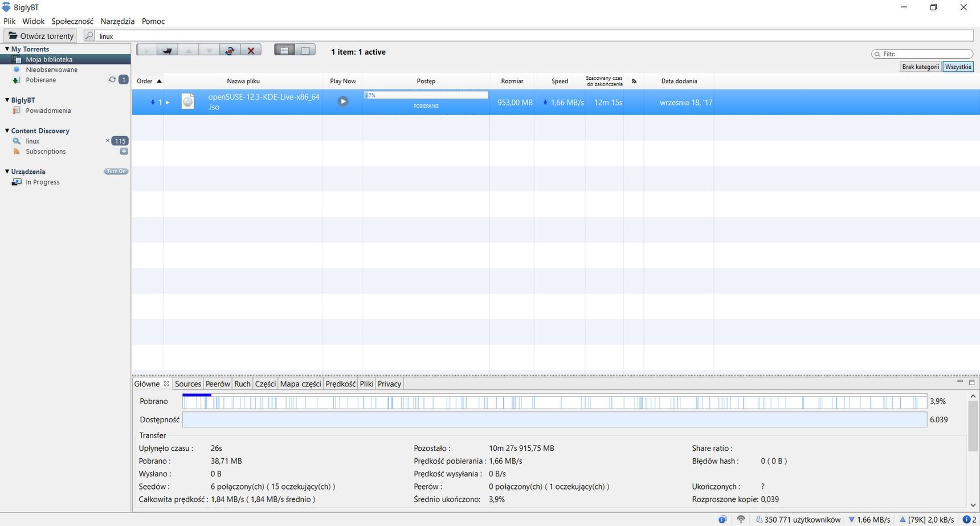This screenshot has width=980, height=526.
Task: Switch to the Ruch tab
Action: pyautogui.click(x=242, y=384)
